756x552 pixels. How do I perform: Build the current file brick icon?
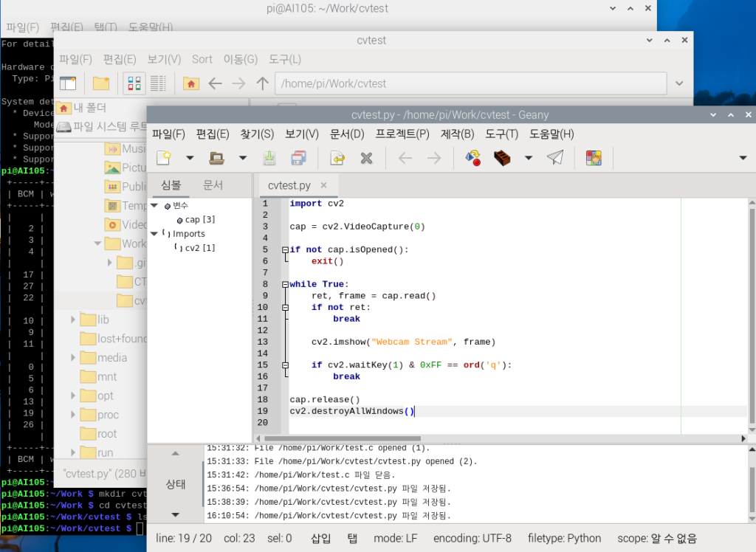point(502,158)
